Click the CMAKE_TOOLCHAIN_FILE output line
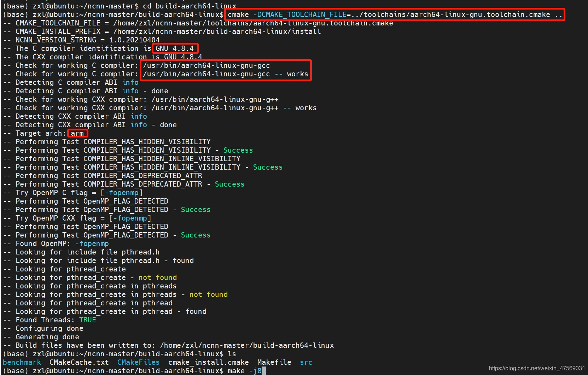Screen dimensions: 588x375 (198, 23)
